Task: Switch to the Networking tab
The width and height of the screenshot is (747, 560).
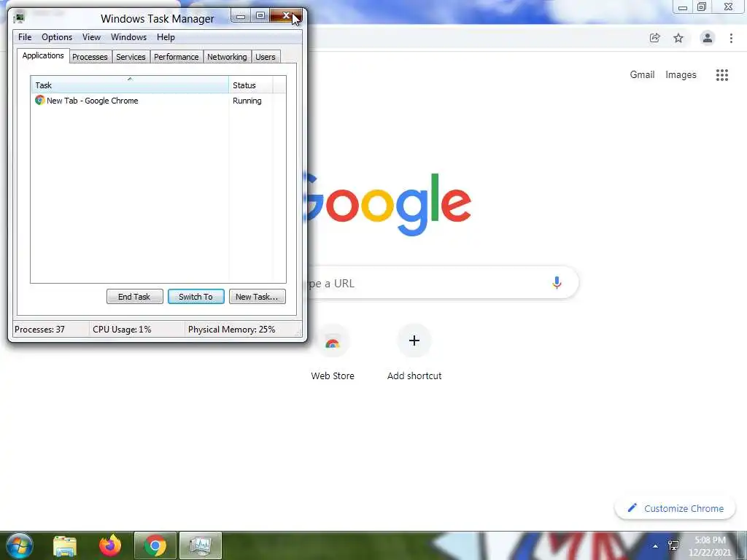Action: tap(227, 57)
